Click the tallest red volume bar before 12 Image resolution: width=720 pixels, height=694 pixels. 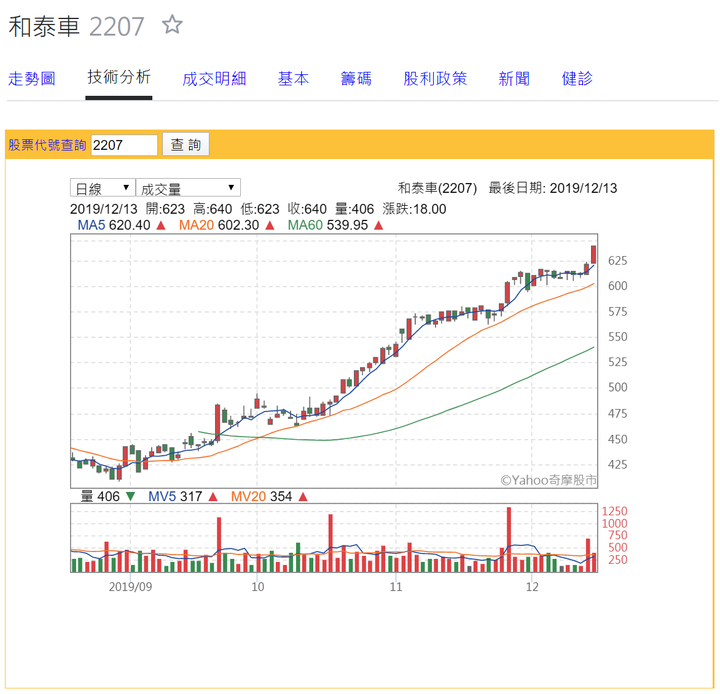pos(509,540)
